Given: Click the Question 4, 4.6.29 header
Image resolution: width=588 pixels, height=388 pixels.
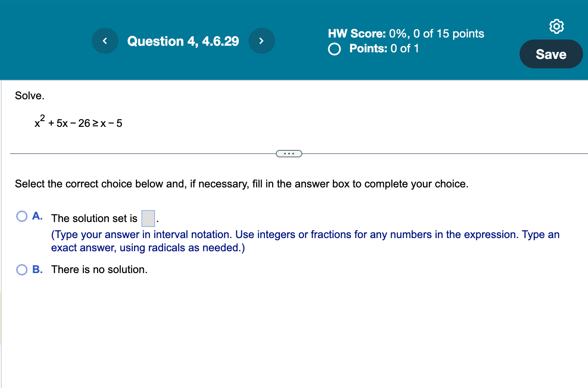Looking at the screenshot, I should tap(183, 41).
